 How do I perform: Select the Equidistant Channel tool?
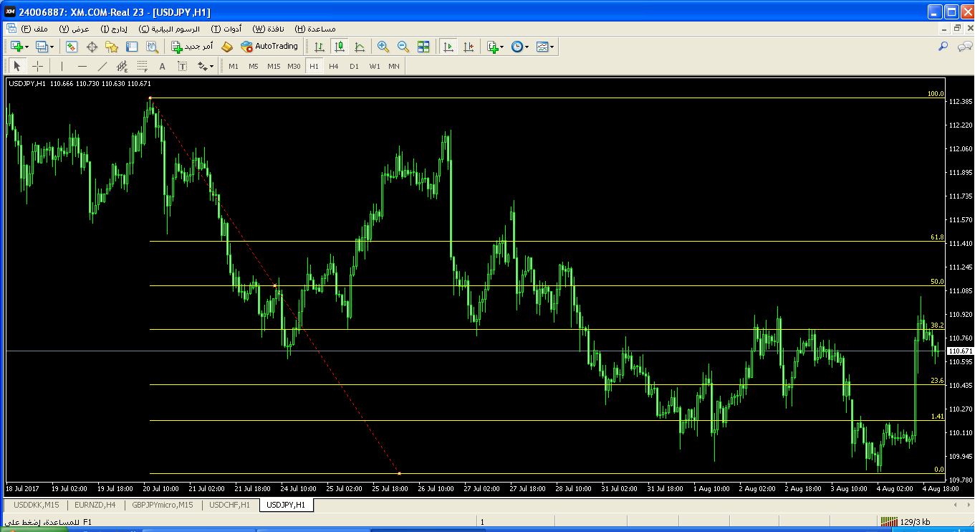coord(123,66)
